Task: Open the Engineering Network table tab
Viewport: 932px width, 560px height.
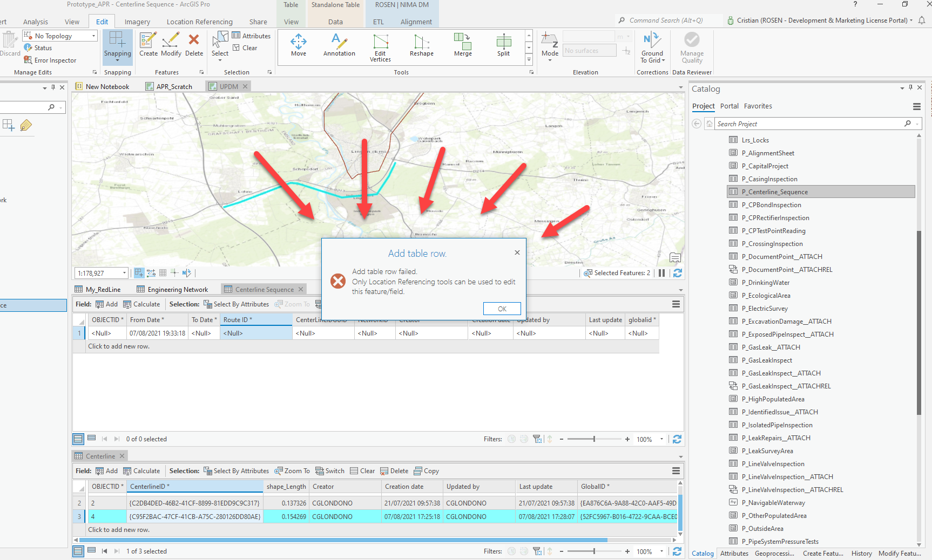Action: (172, 289)
